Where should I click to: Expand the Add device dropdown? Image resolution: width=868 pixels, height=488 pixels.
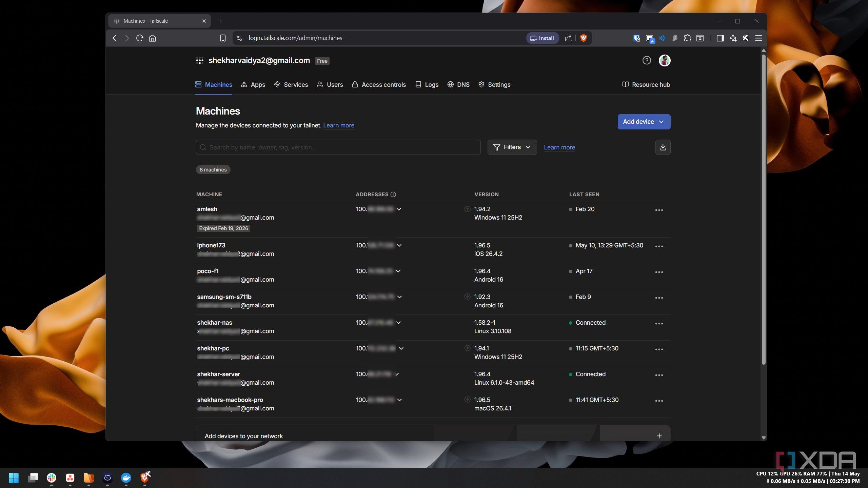click(644, 122)
